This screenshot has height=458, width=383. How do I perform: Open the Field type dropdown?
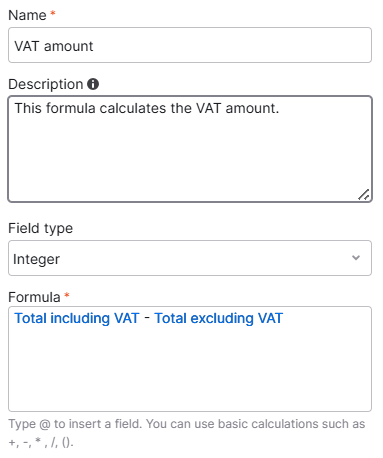coord(190,258)
